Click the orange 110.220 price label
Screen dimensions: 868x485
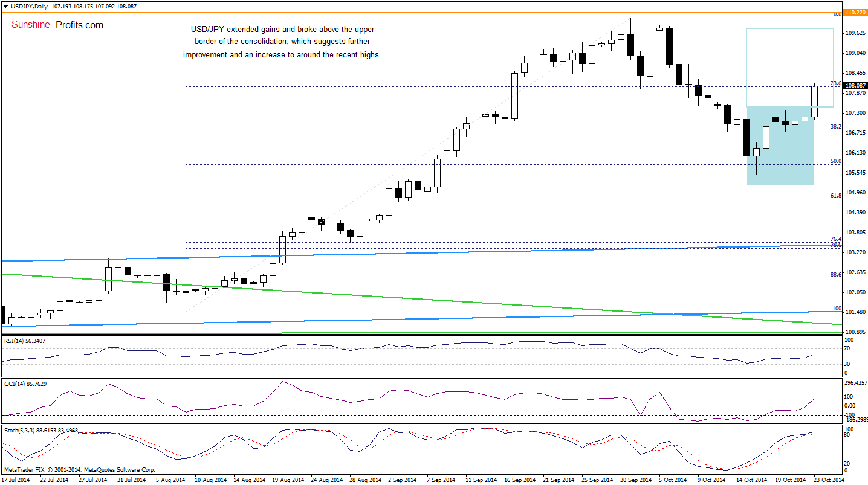[x=855, y=12]
